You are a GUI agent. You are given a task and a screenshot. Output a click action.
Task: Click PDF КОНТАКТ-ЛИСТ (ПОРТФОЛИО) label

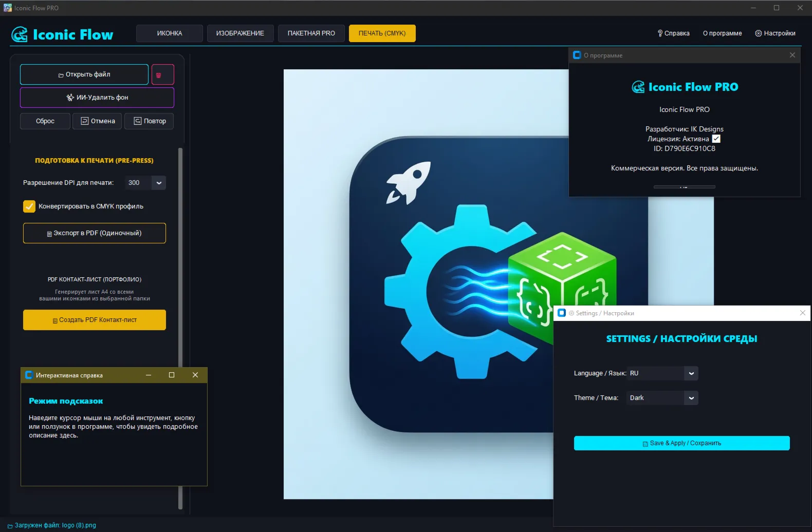(x=95, y=279)
